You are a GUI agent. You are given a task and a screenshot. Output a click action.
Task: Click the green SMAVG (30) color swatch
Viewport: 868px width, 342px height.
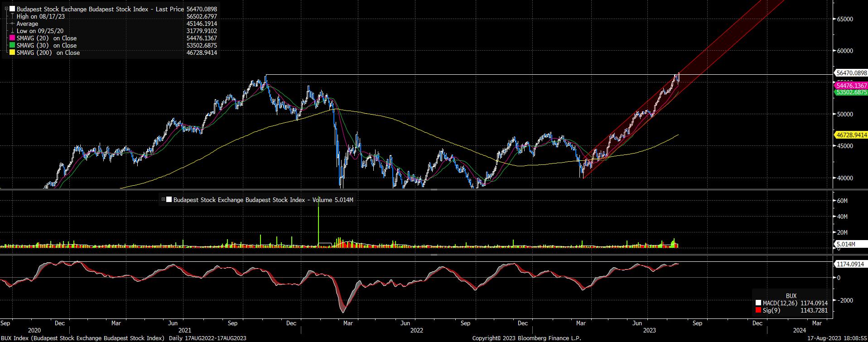13,46
